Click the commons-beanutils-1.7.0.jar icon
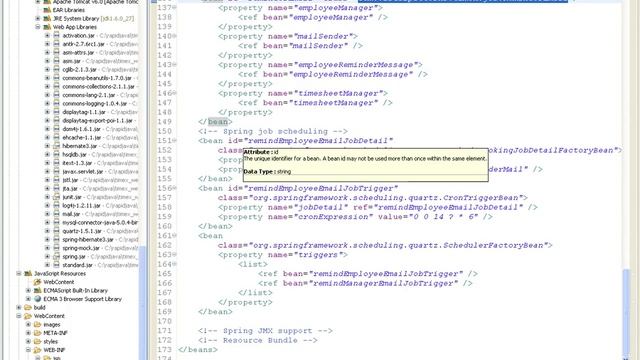The width and height of the screenshot is (640, 360). [56, 78]
